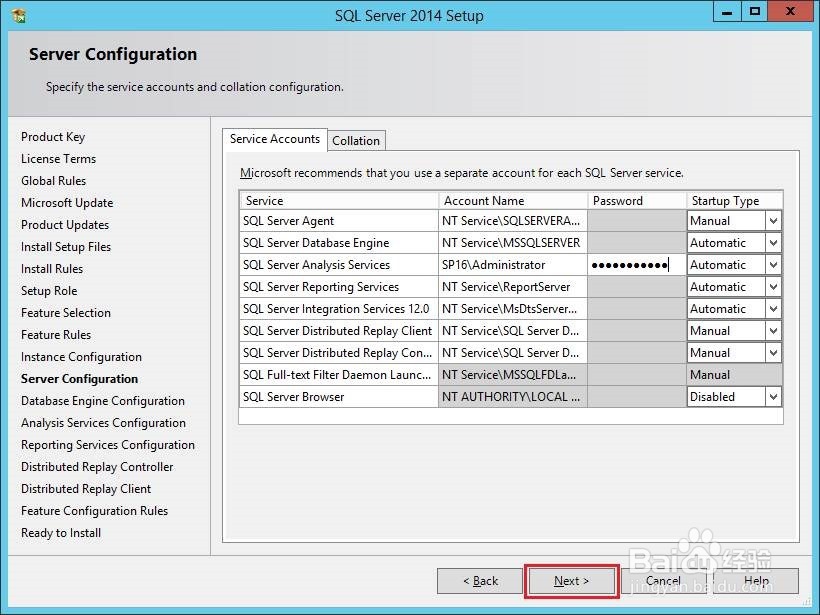Click Install Rules step

click(x=52, y=269)
